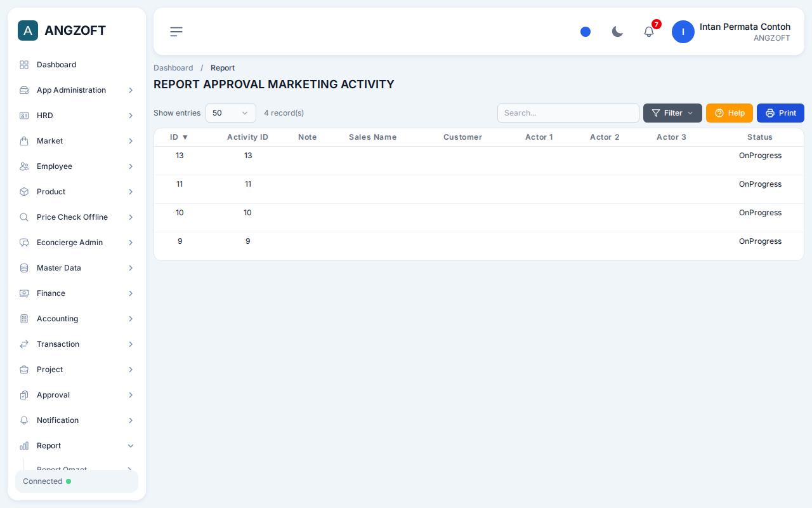Click the Sales Name column header
This screenshot has height=508, width=812.
pos(372,137)
